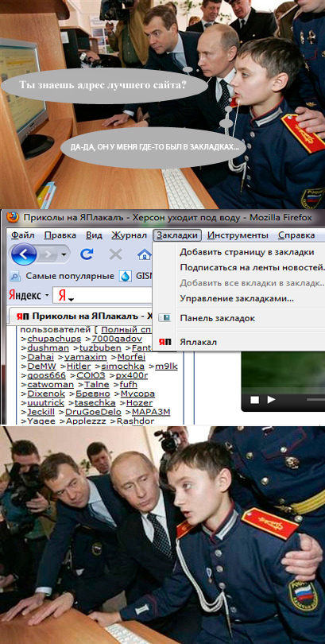The image size is (325, 644).
Task: Open user tasechka profile link
Action: pos(95,402)
